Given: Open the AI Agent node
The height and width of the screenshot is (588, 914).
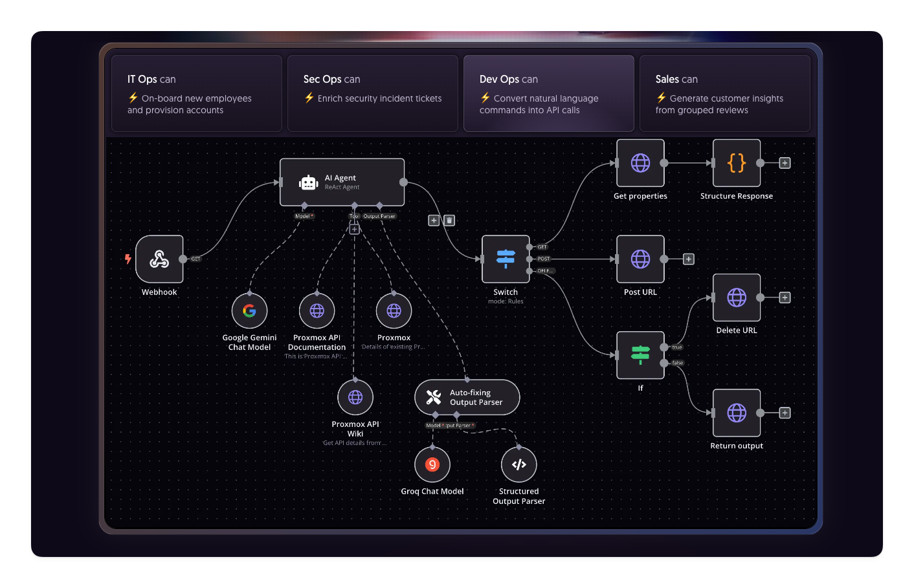Looking at the screenshot, I should [x=342, y=182].
